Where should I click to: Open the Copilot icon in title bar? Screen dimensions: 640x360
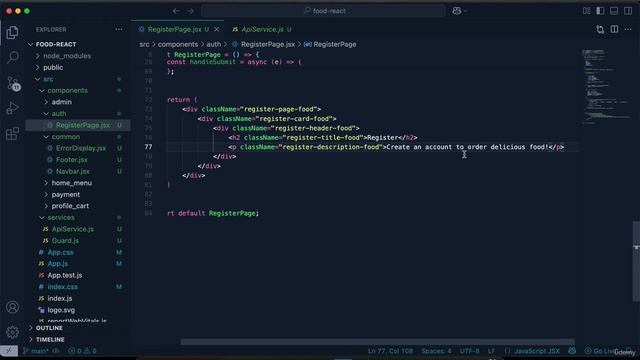click(x=457, y=11)
